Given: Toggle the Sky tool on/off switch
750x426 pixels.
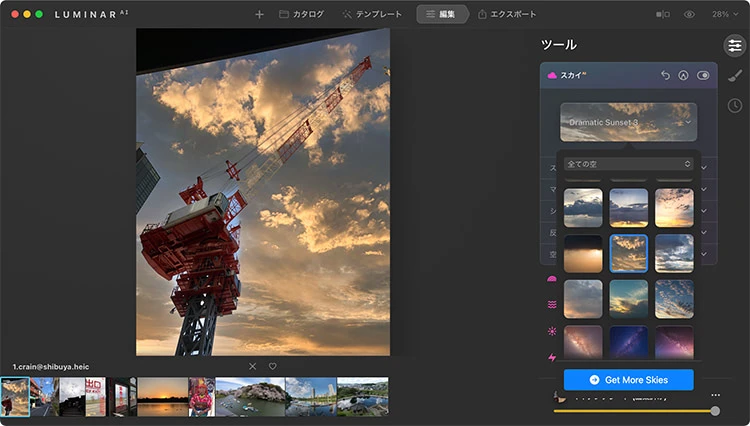Looking at the screenshot, I should tap(703, 75).
